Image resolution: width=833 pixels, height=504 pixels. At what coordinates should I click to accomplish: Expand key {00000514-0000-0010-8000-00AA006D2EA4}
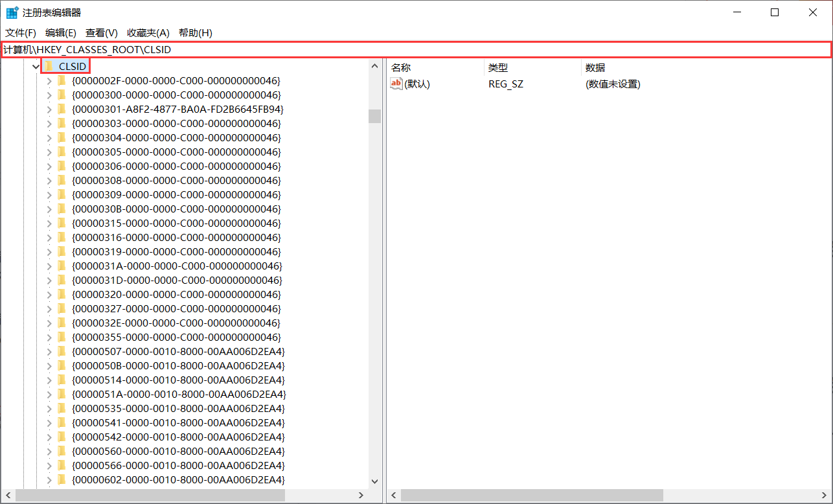click(49, 380)
